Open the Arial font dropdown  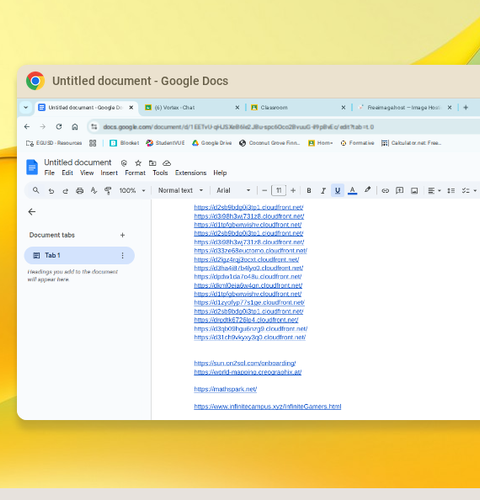[x=233, y=191]
